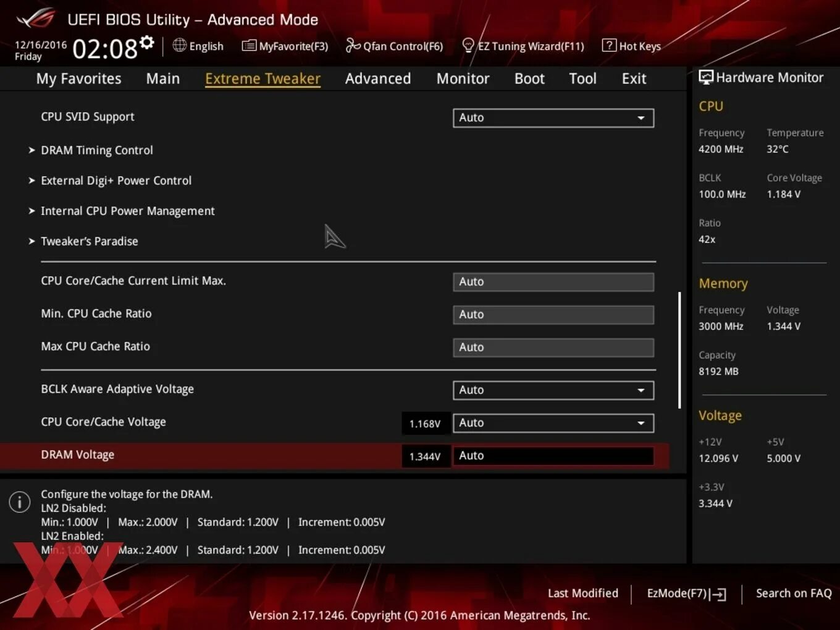Click CPU SVID Support dropdown arrow
Image resolution: width=840 pixels, height=630 pixels.
641,118
